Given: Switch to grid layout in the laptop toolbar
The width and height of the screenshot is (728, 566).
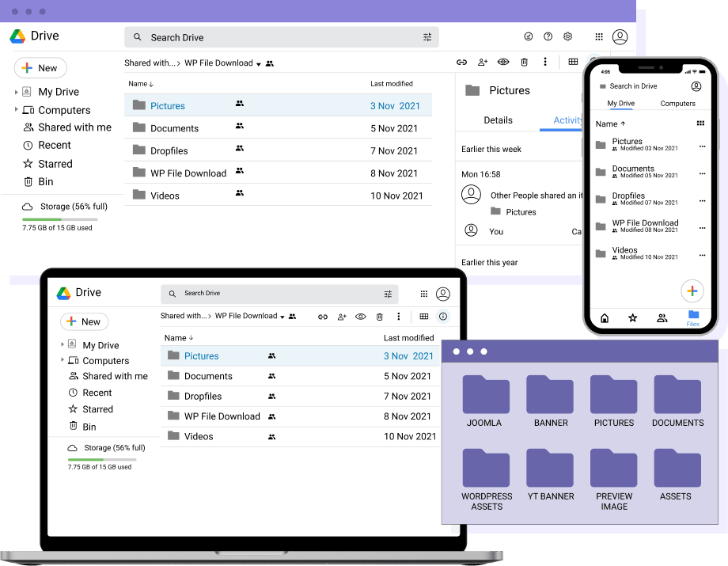Looking at the screenshot, I should coord(424,317).
